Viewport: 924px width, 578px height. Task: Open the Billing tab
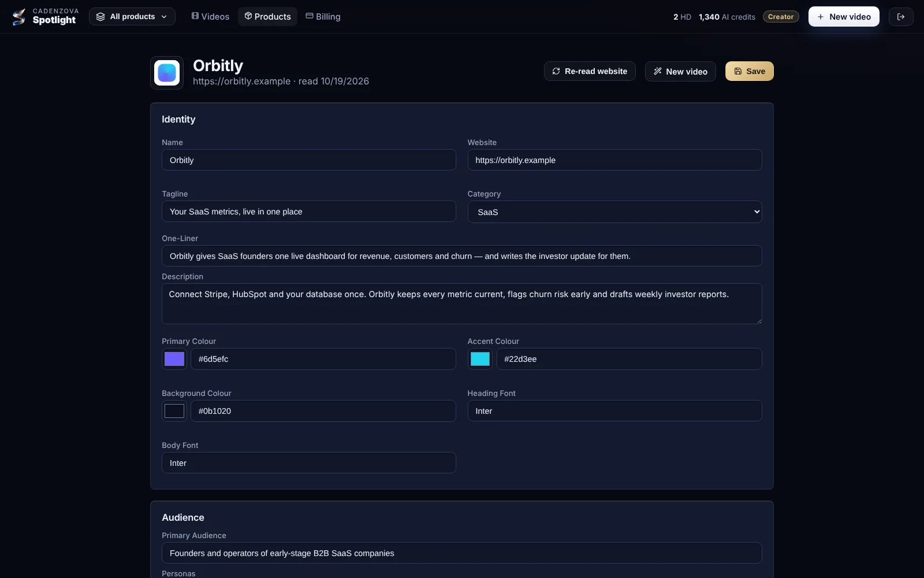[x=323, y=17]
